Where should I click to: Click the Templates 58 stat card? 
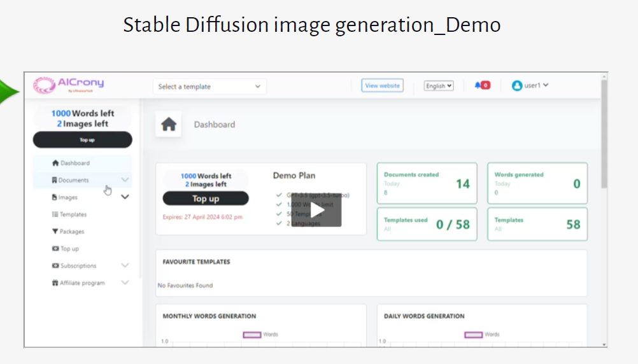(x=537, y=224)
